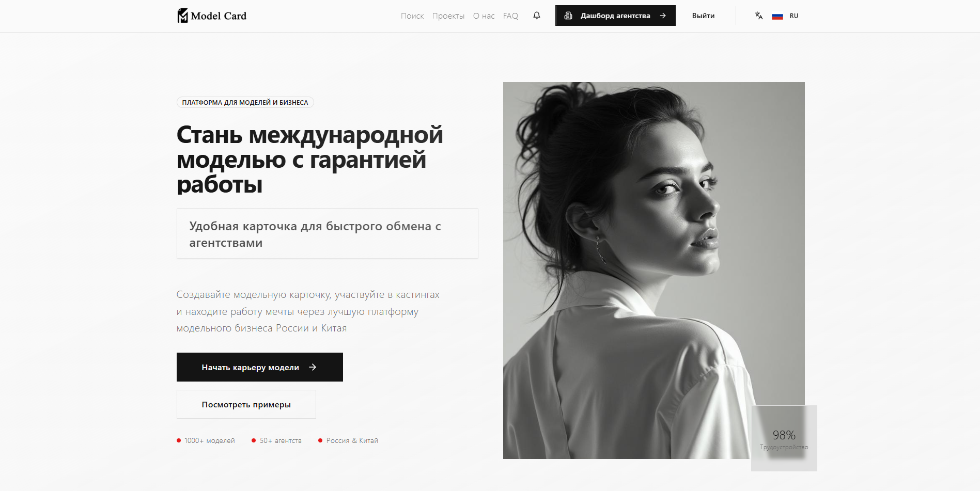Click the Model Card brand name text

pos(219,16)
